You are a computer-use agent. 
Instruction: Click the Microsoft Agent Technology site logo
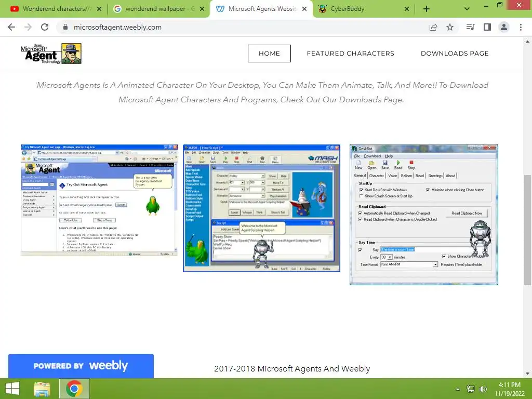point(51,54)
